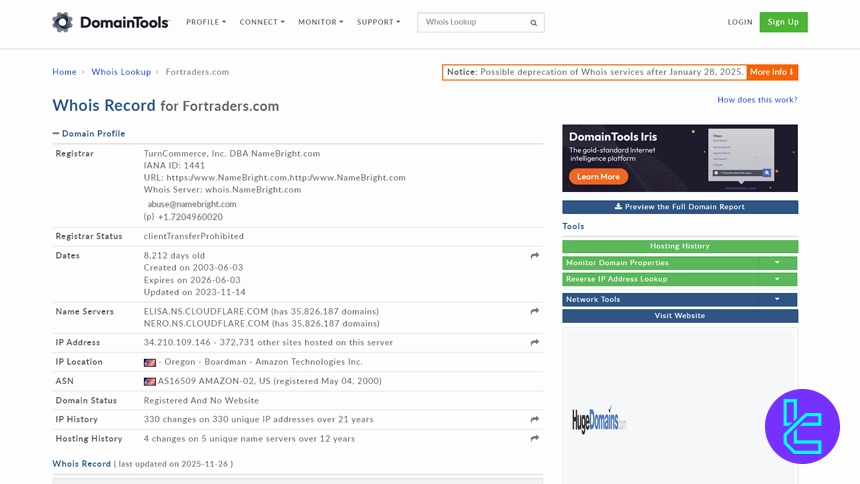Click the LOGIN link
This screenshot has height=484, width=860.
[740, 22]
